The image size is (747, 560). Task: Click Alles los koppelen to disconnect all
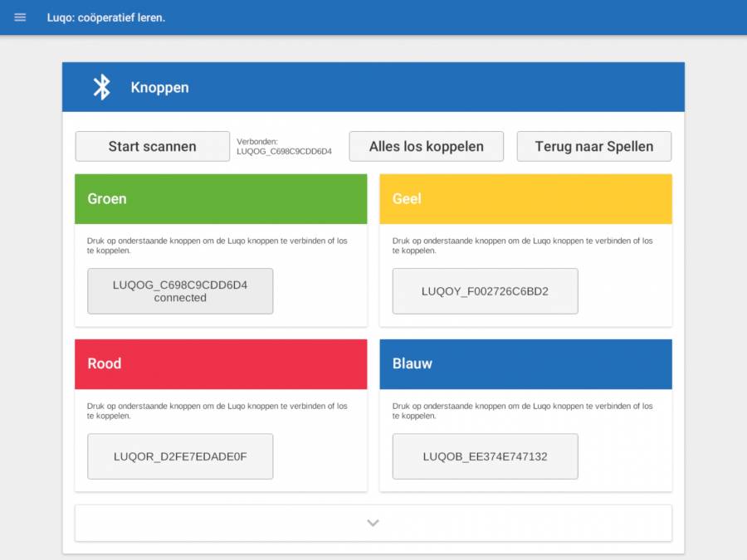(x=426, y=146)
